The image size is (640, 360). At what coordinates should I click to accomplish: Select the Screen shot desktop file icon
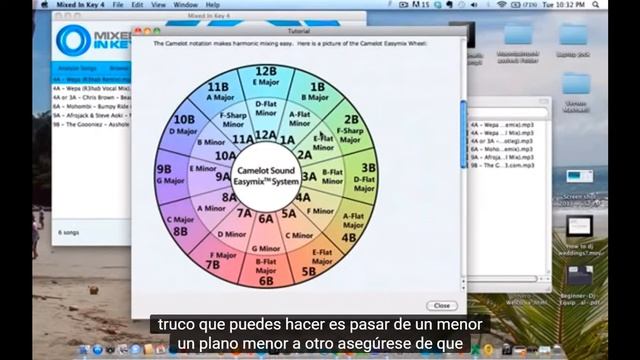(580, 176)
